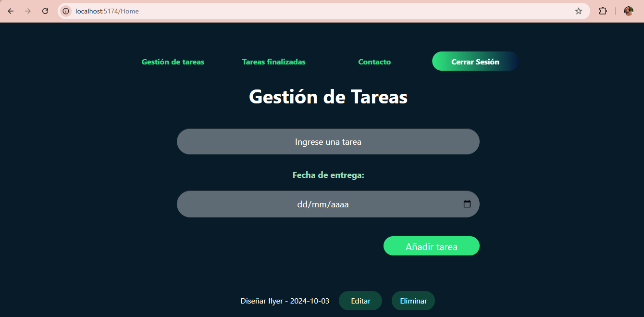Click the page reload icon
The width and height of the screenshot is (644, 317).
click(x=45, y=11)
